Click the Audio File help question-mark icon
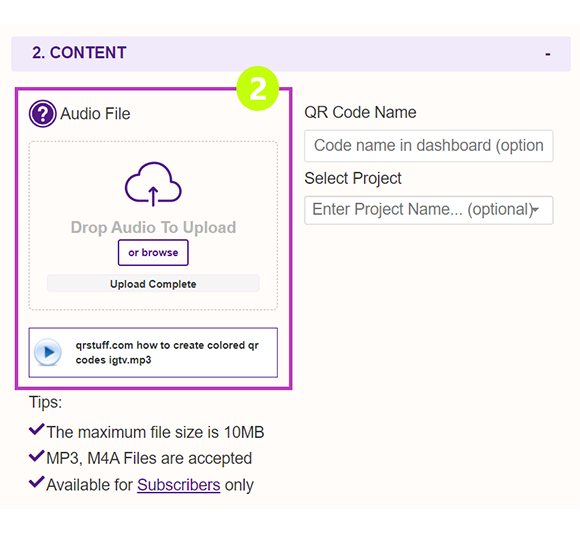The image size is (580, 534). [43, 114]
